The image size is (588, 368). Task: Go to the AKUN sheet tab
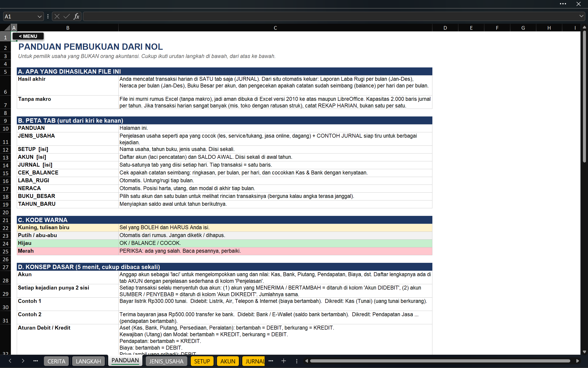pyautogui.click(x=228, y=361)
